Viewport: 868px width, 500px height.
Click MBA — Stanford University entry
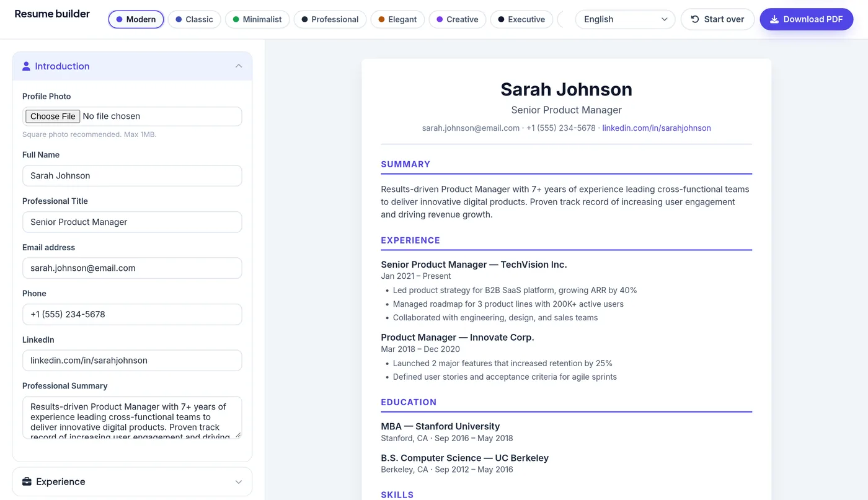[440, 426]
